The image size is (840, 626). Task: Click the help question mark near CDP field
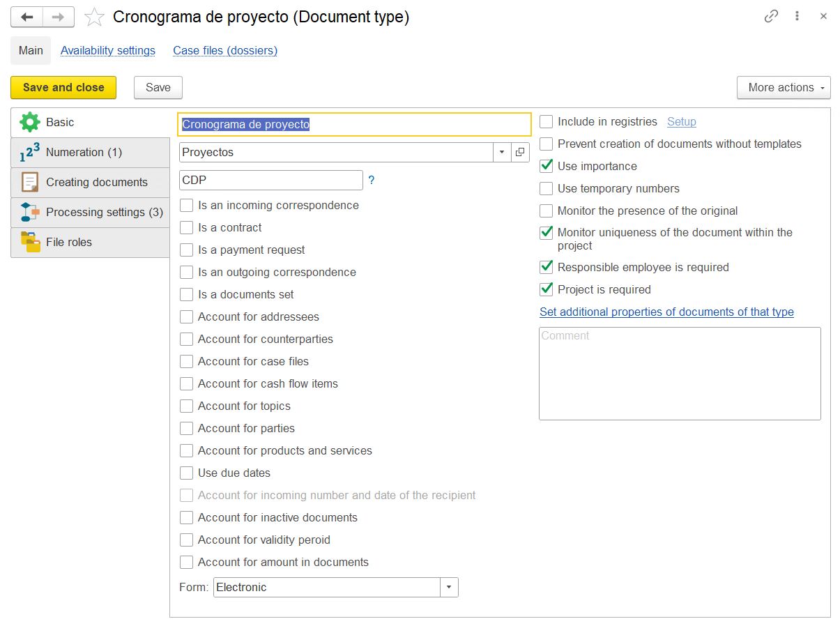(x=371, y=180)
